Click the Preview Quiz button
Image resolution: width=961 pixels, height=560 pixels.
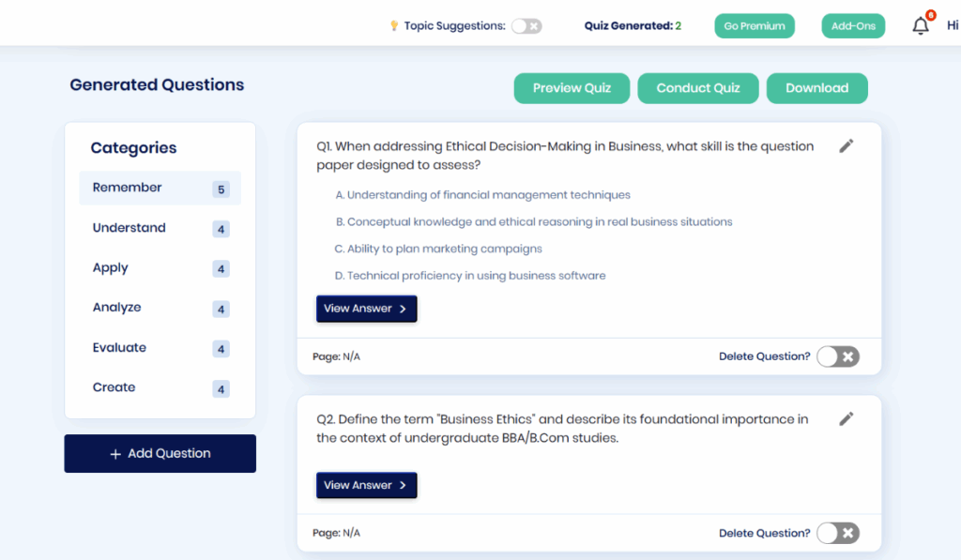point(572,88)
